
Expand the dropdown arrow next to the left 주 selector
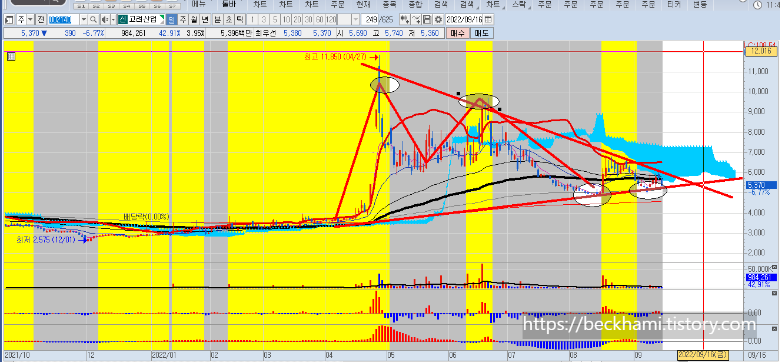click(30, 20)
